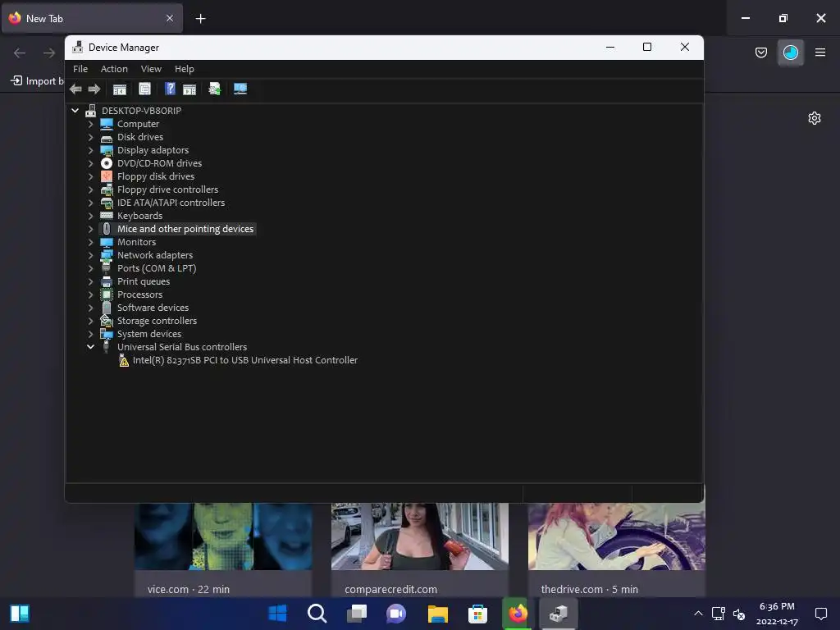Open the File menu in Device Manager

[x=80, y=69]
